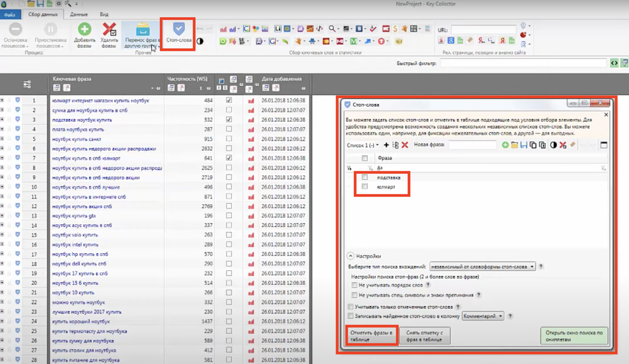Click the Дата добавления column header
The width and height of the screenshot is (629, 364).
pyautogui.click(x=282, y=79)
